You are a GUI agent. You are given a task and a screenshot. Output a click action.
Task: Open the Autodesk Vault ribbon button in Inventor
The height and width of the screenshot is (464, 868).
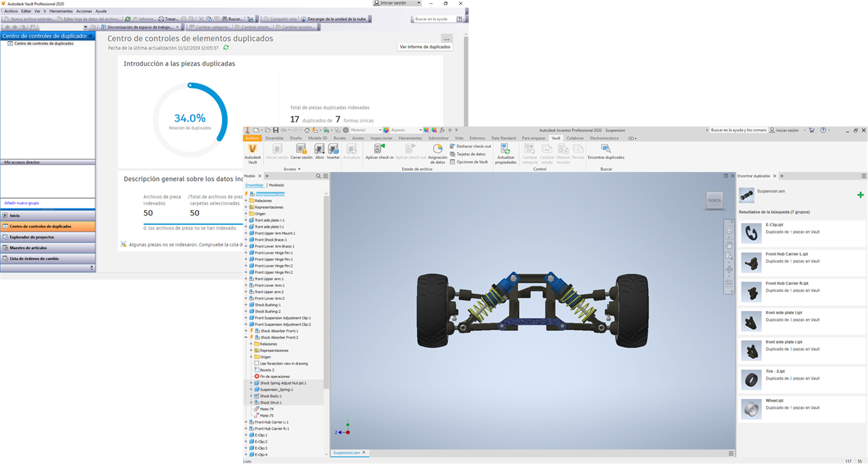(253, 153)
